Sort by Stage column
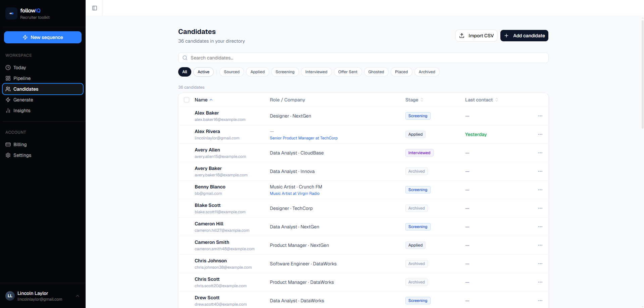 click(414, 100)
